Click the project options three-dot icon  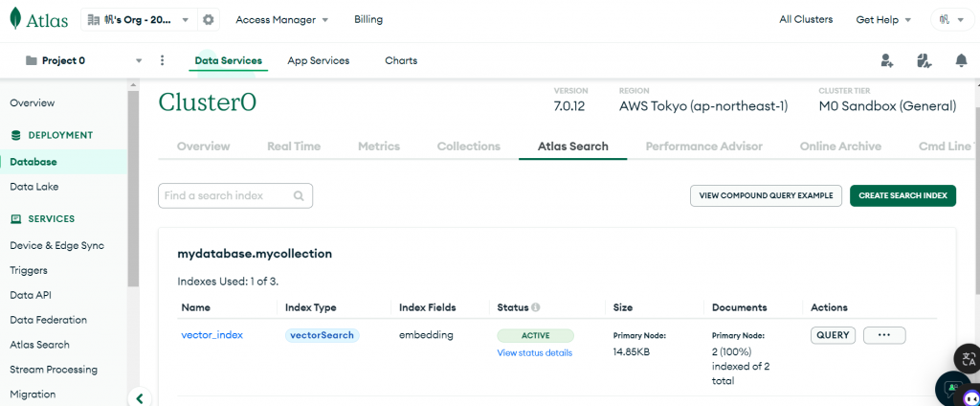(162, 60)
